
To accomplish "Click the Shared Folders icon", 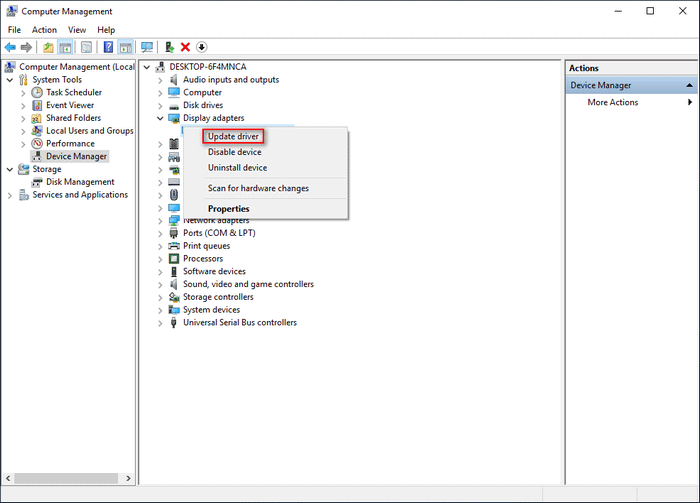I will pos(37,118).
